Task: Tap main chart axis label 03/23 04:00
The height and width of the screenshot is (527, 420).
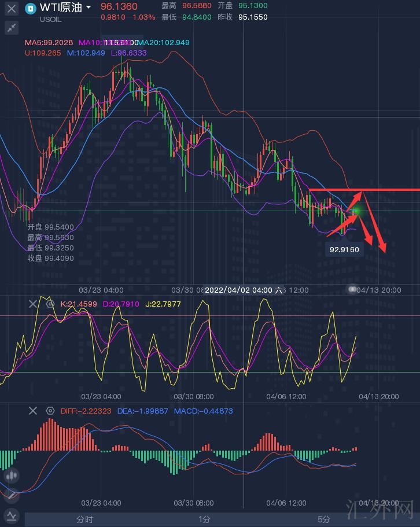Action: tap(101, 290)
